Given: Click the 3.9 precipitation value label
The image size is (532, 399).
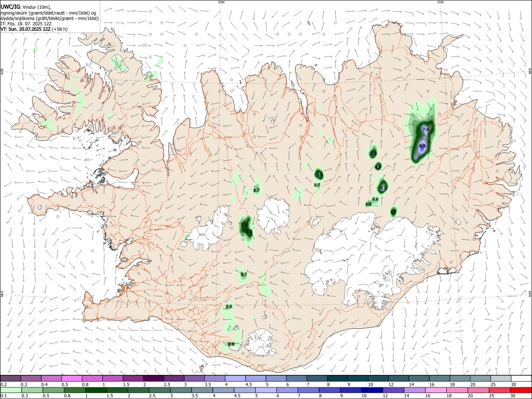Looking at the screenshot, I should (319, 175).
